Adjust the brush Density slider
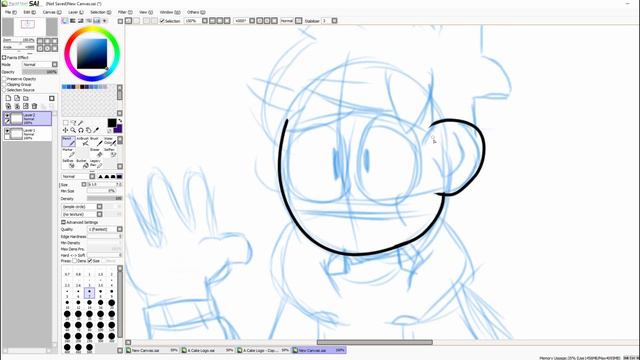The height and width of the screenshot is (360, 640). pos(104,198)
